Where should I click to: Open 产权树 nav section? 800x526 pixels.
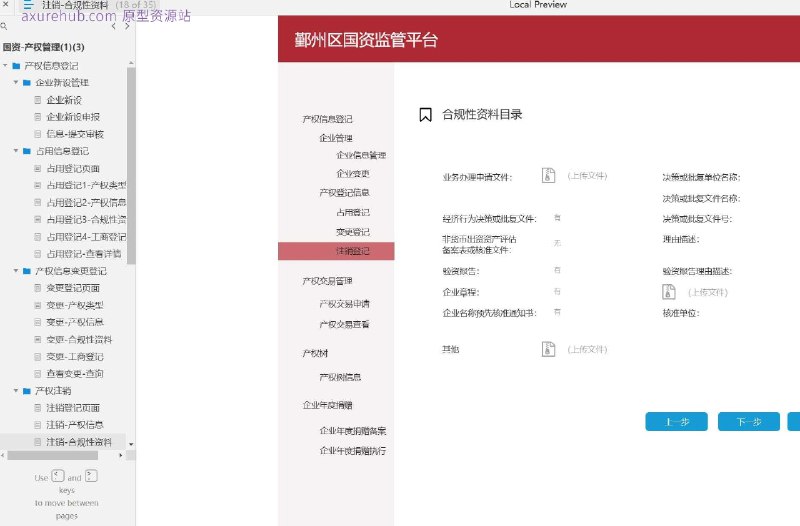click(x=315, y=354)
